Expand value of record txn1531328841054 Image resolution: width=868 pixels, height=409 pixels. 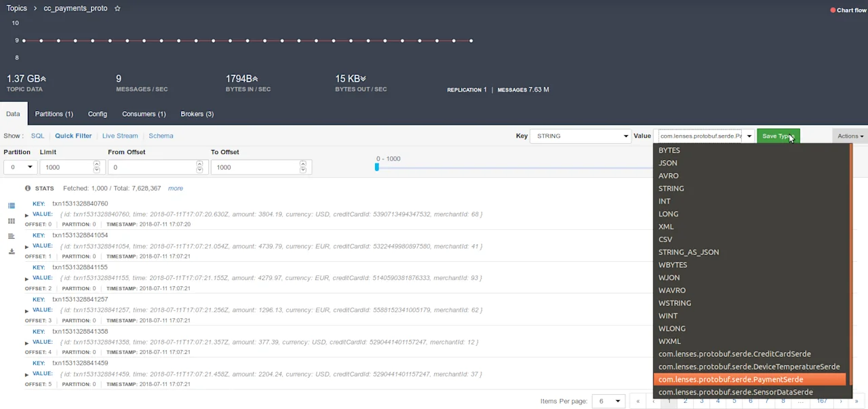click(x=26, y=247)
